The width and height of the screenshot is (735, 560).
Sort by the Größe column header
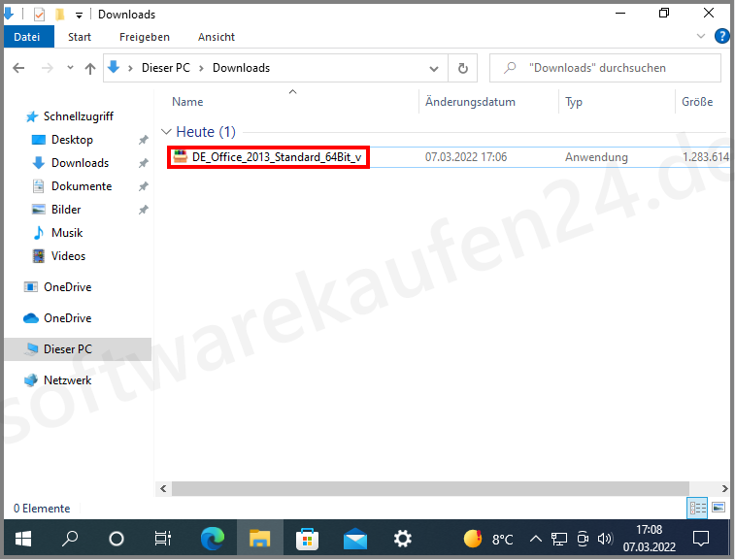pos(697,102)
